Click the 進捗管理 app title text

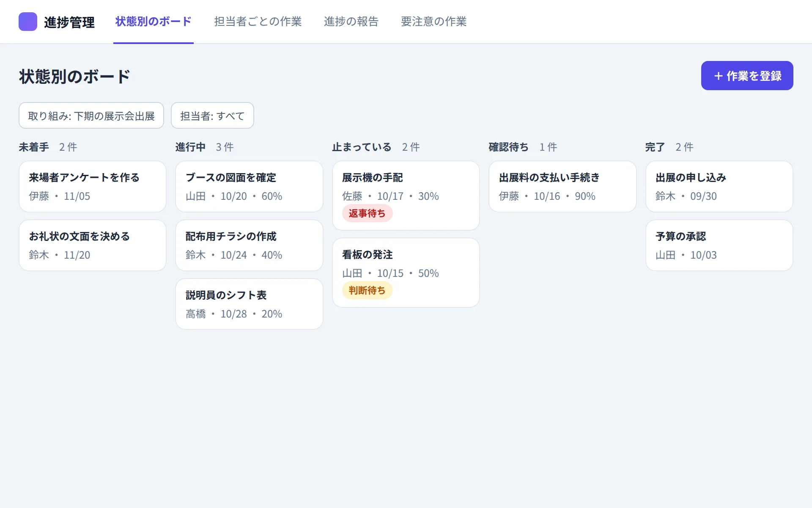coord(69,22)
